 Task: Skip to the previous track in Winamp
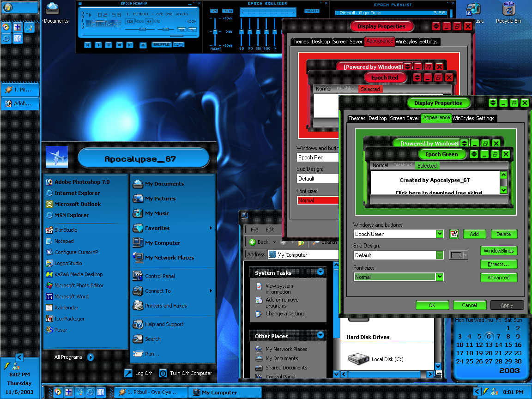[x=88, y=45]
